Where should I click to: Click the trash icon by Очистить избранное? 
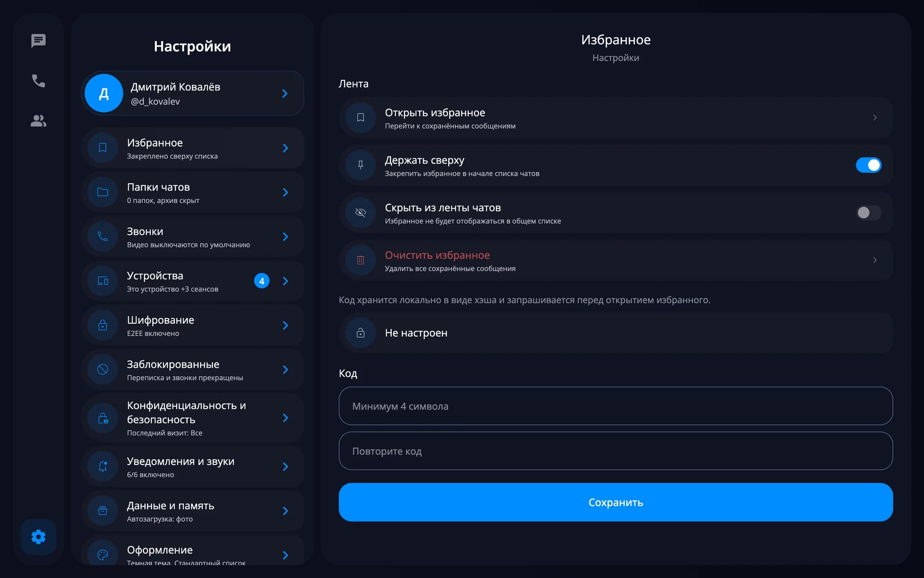pos(361,260)
